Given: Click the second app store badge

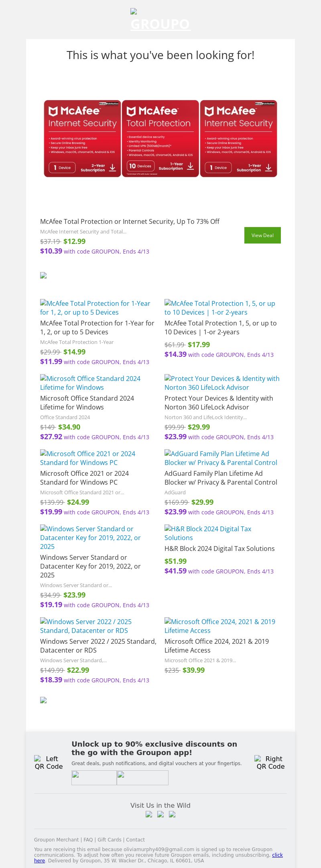Looking at the screenshot, I should click(142, 778).
